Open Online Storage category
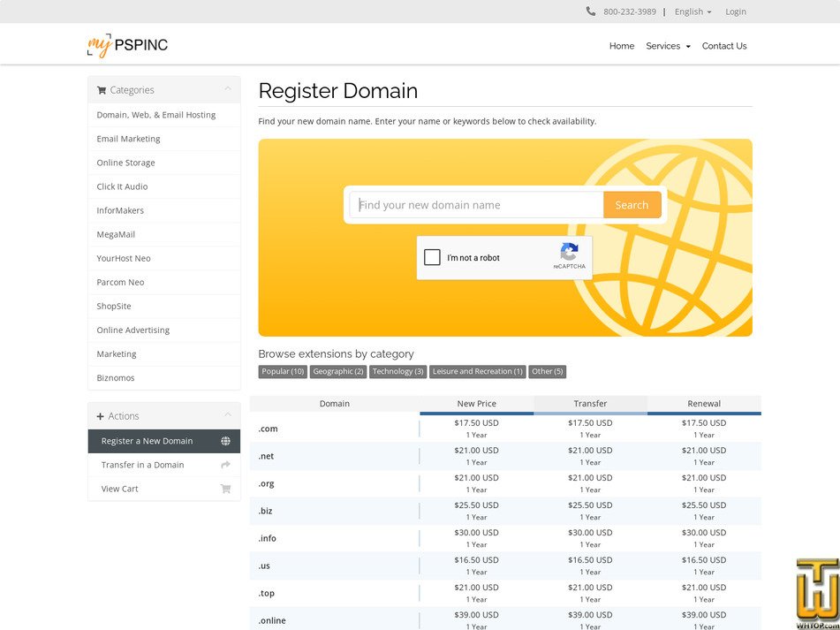This screenshot has height=630, width=840. [x=164, y=163]
